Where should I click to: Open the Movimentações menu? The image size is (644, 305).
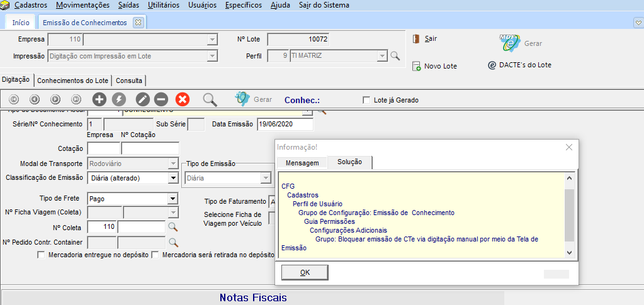(x=83, y=5)
